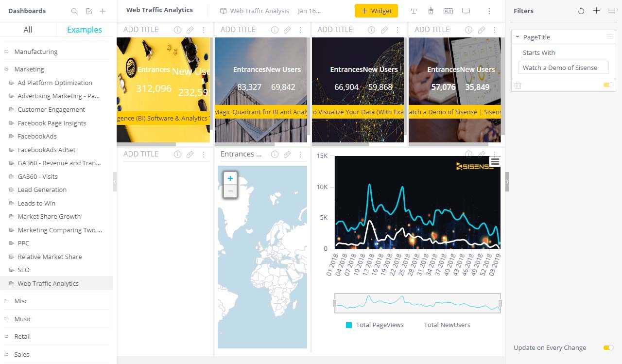The width and height of the screenshot is (622, 364).
Task: Toggle the PageTitle filter on or off
Action: tap(608, 85)
